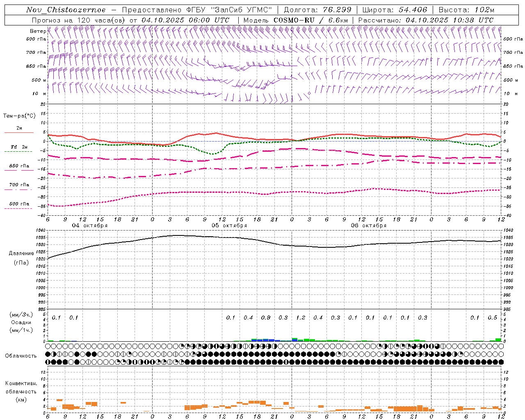Click the red solid 2м legend line sample
This screenshot has height=420, width=525.
click(x=19, y=132)
